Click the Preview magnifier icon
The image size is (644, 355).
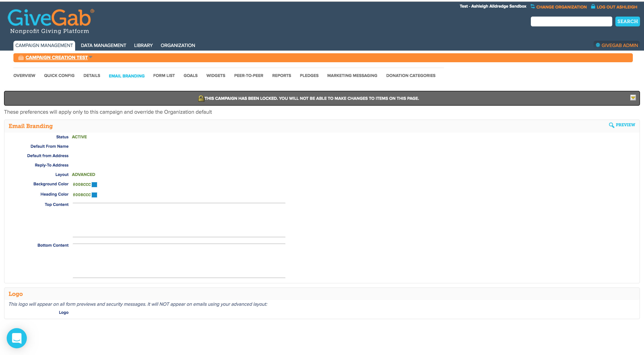pyautogui.click(x=611, y=125)
